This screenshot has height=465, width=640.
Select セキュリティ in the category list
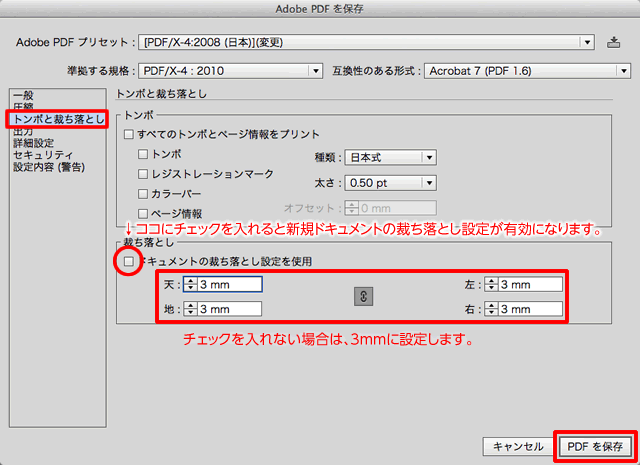[x=43, y=155]
